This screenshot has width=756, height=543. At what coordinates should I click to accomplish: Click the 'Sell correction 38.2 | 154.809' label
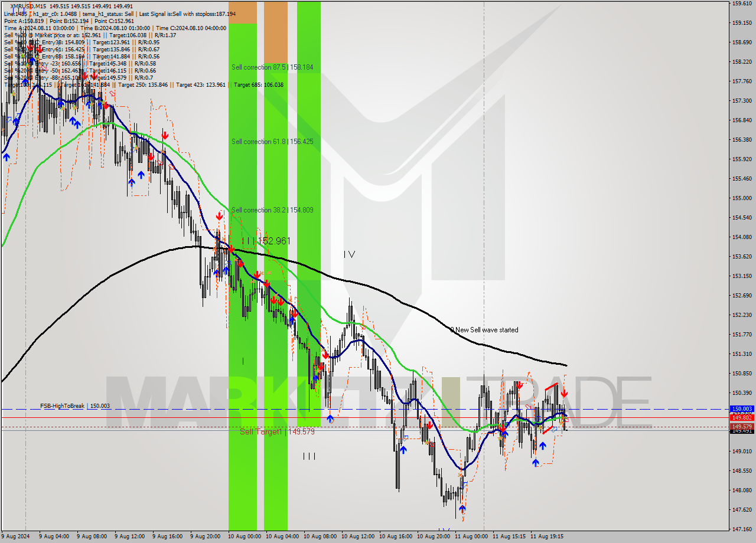point(272,210)
